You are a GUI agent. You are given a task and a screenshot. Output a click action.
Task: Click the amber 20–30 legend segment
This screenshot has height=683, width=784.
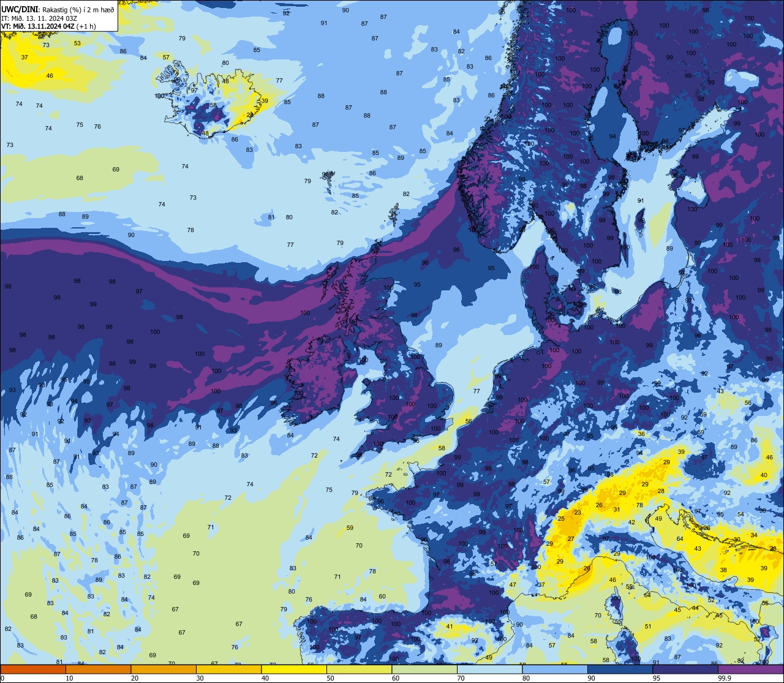pos(164,669)
